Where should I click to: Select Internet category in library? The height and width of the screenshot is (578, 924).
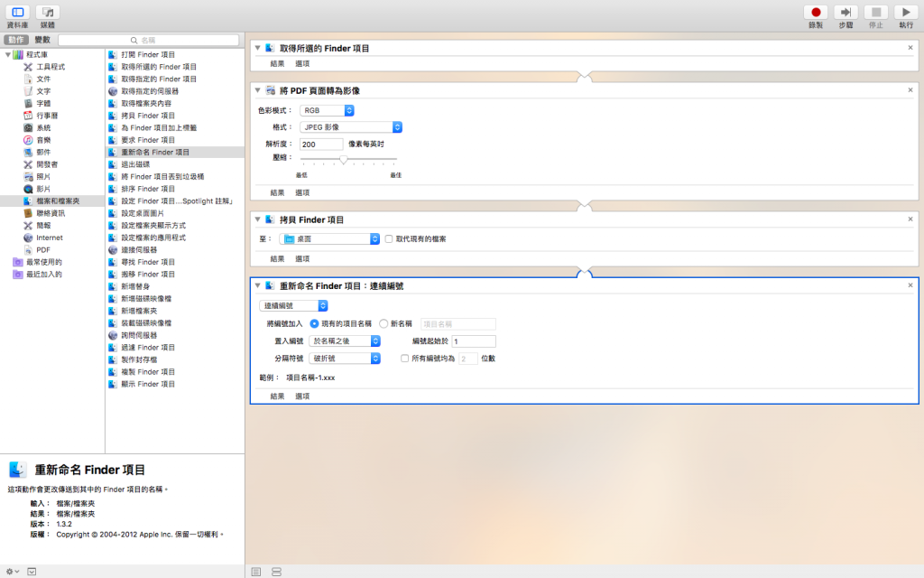tap(50, 238)
